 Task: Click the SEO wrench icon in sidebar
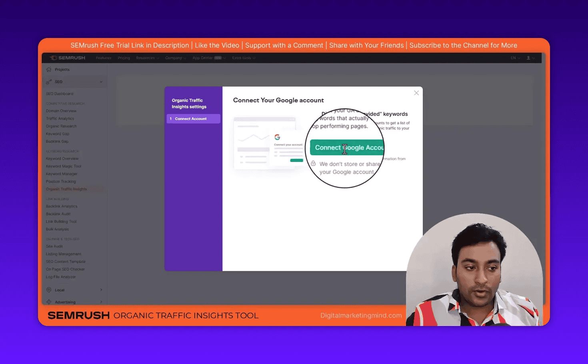49,82
